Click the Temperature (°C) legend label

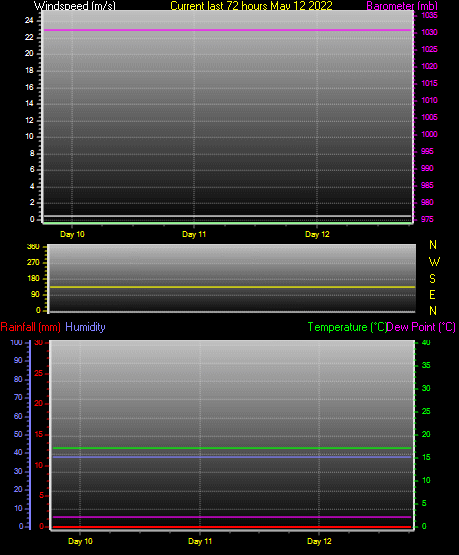click(347, 327)
